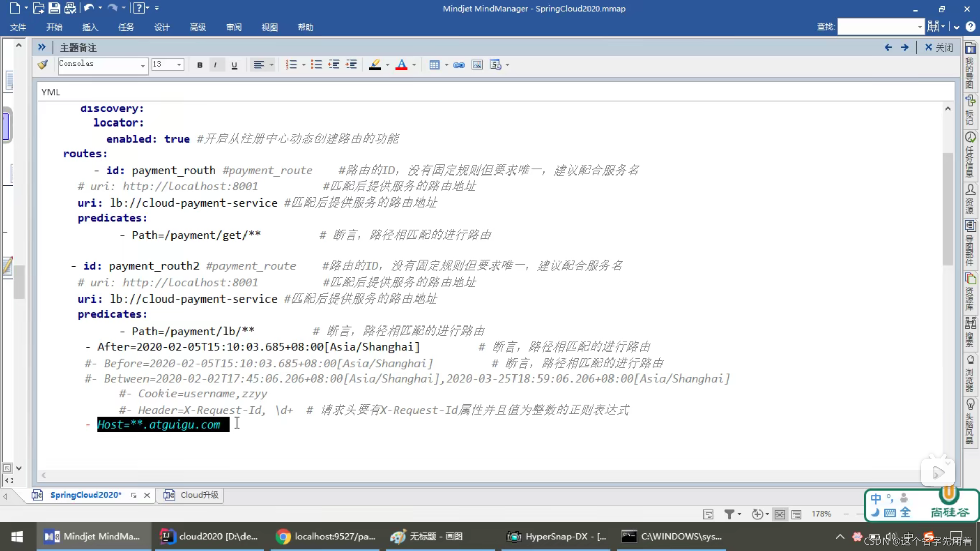Open the 视图 ribbon tab
The height and width of the screenshot is (551, 980).
click(269, 27)
